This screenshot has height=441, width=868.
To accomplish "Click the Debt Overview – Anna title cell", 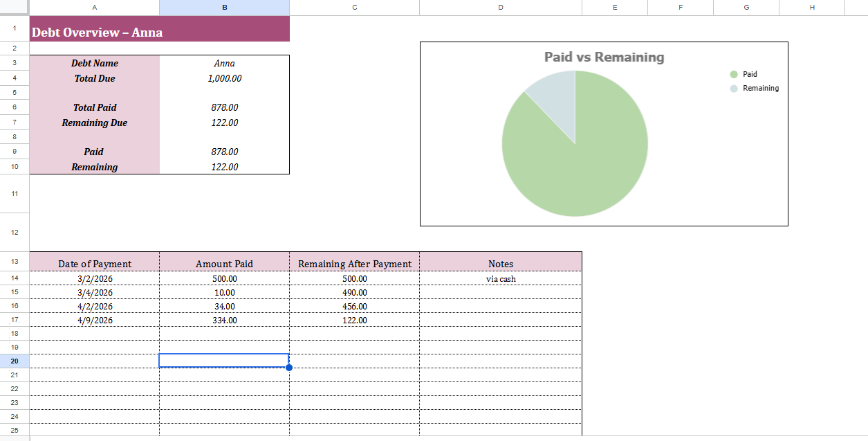I will click(x=159, y=33).
